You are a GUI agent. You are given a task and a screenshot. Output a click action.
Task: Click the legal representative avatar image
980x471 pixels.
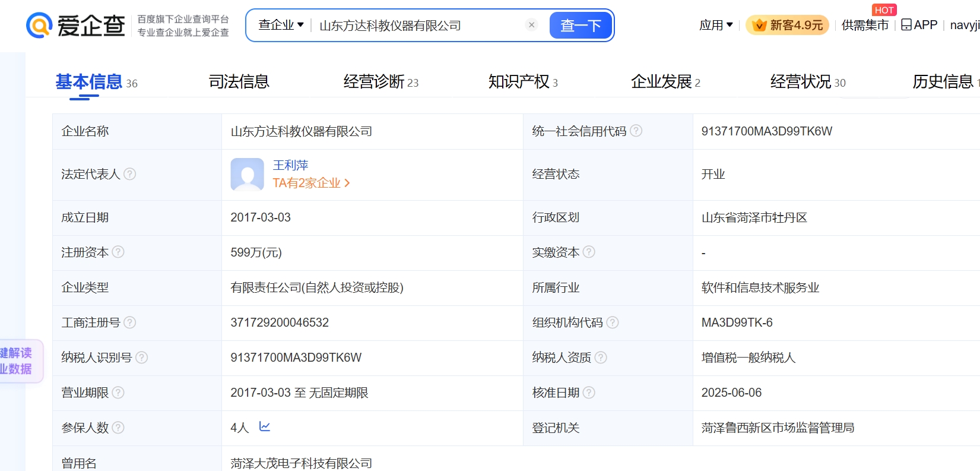pos(247,174)
